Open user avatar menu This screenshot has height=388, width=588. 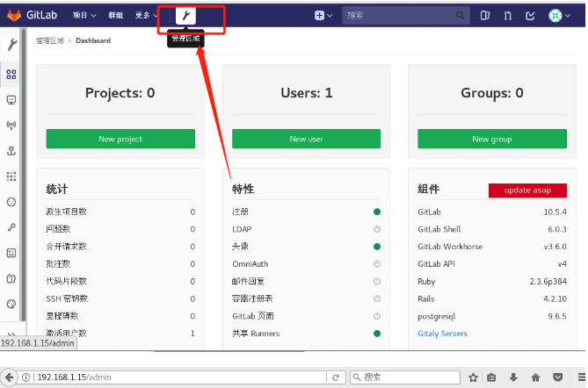[559, 16]
